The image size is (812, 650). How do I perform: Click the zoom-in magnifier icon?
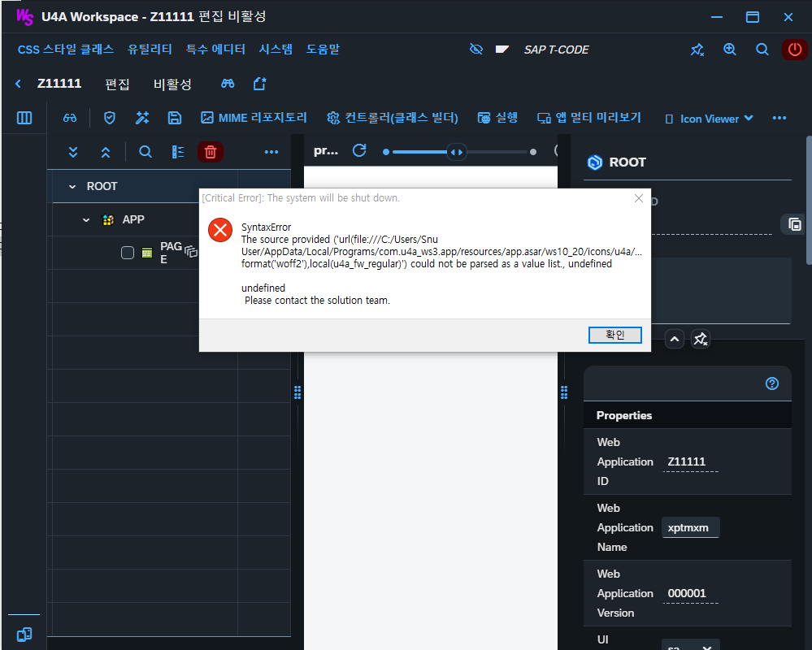pyautogui.click(x=730, y=50)
